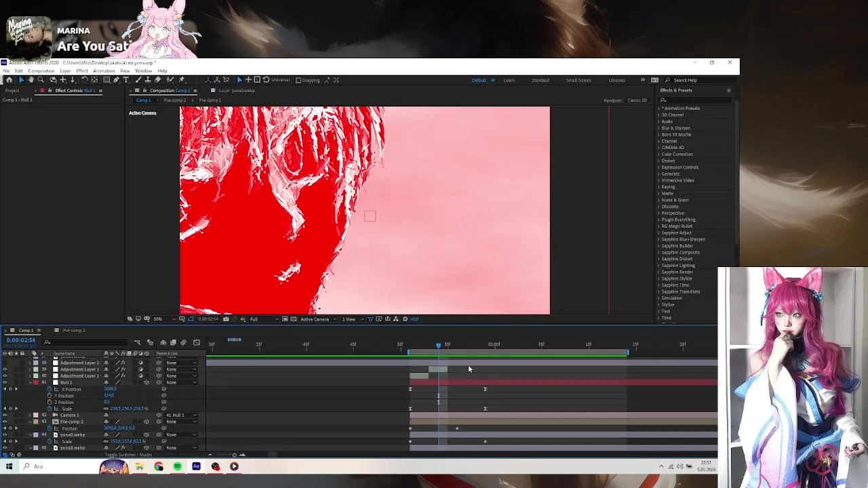Open Camera 1 parent dropdown '41. Null 1'
868x488 pixels.
pos(182,415)
